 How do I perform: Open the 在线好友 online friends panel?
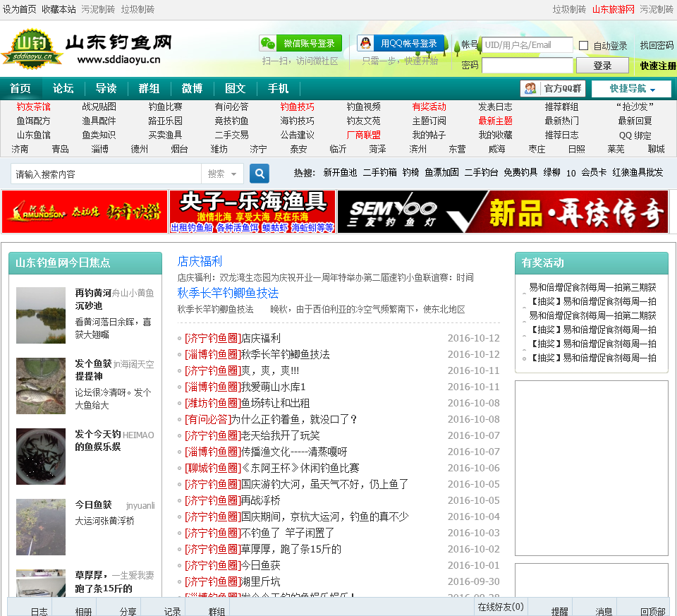coord(500,607)
